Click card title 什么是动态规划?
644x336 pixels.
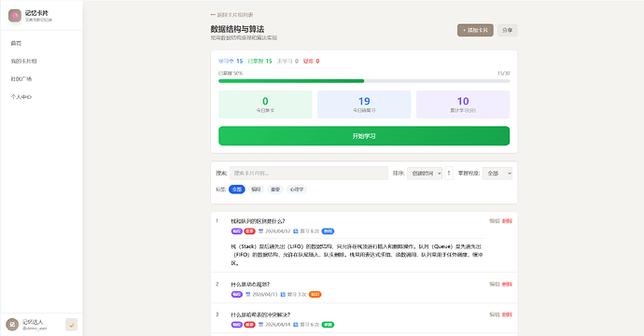coord(250,285)
